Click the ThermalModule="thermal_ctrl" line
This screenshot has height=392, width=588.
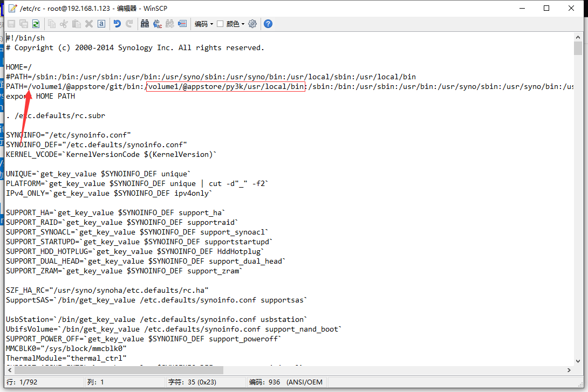(66, 358)
